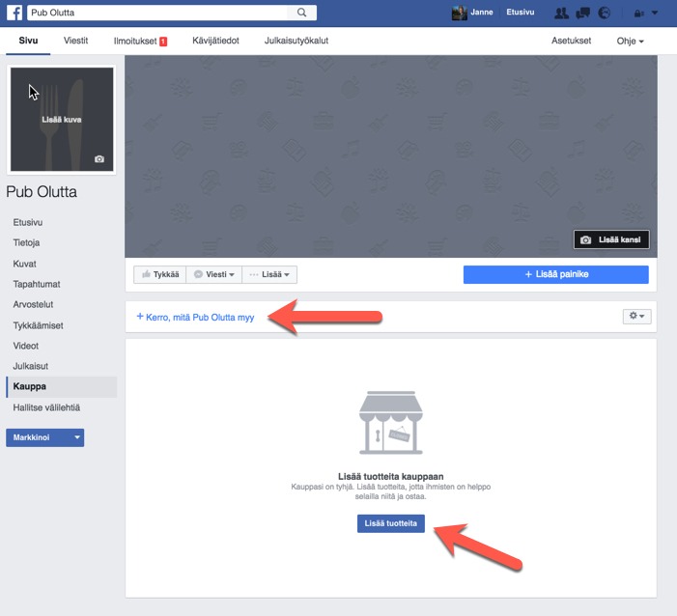Click the Lisää kuva profile picture placeholder
This screenshot has width=677, height=616.
62,120
